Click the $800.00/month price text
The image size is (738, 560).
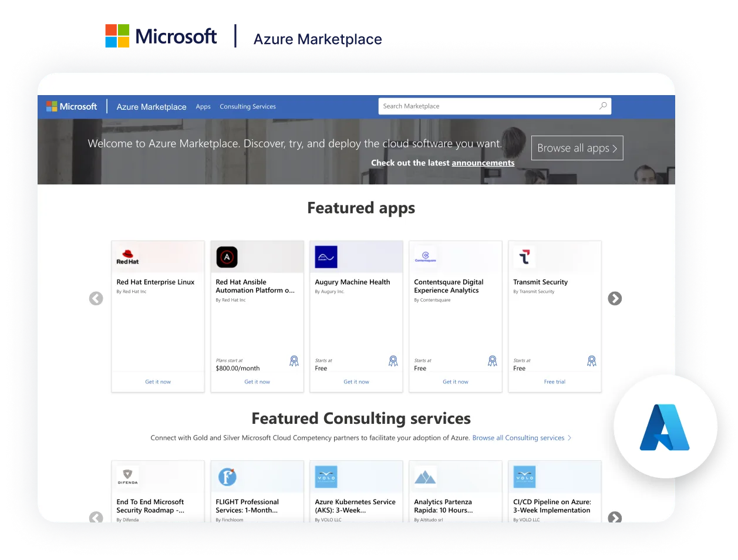coord(238,369)
